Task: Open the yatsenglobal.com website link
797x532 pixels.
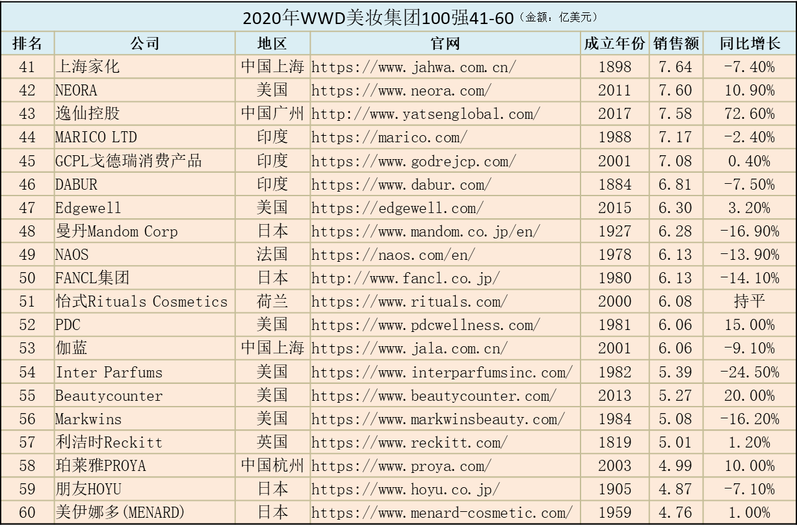Action: click(426, 114)
